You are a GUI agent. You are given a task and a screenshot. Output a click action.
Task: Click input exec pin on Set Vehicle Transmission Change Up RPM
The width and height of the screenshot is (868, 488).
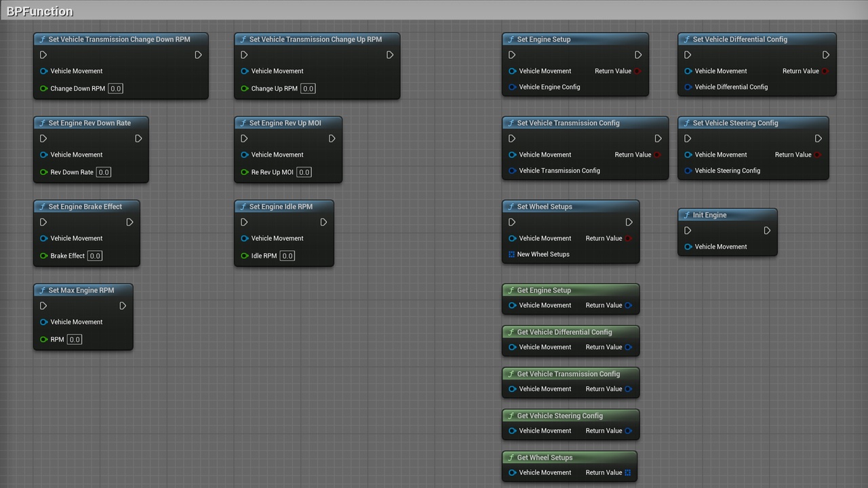click(244, 55)
